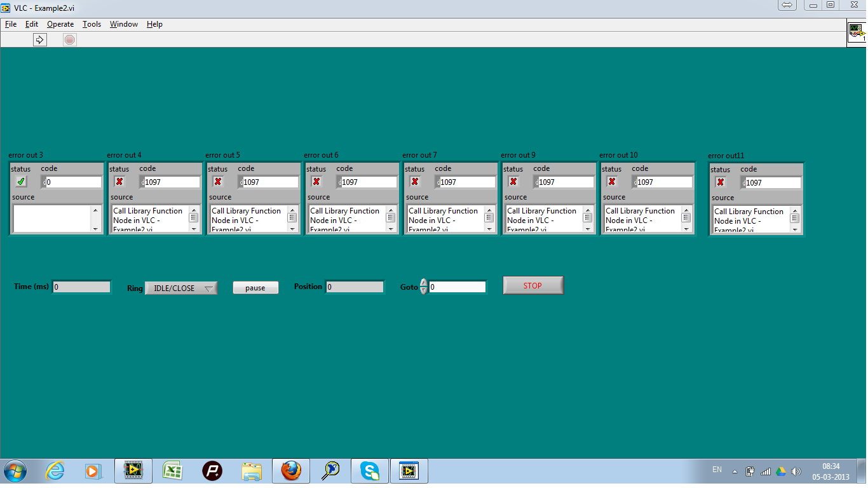Open the Help menu

pyautogui.click(x=154, y=24)
